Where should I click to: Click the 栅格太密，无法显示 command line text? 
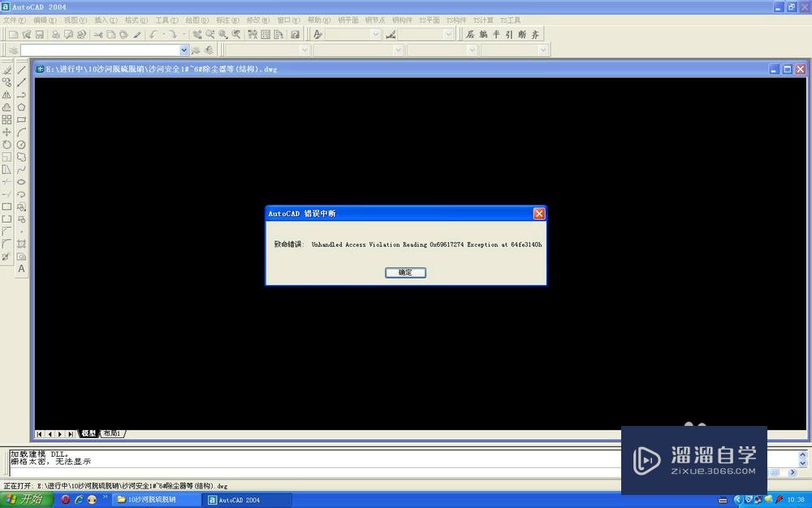(x=50, y=462)
